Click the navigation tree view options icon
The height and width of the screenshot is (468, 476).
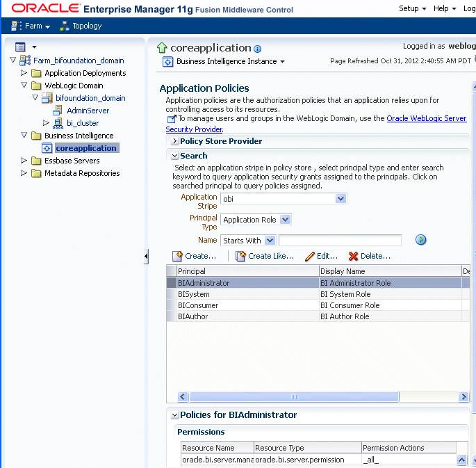(x=20, y=47)
